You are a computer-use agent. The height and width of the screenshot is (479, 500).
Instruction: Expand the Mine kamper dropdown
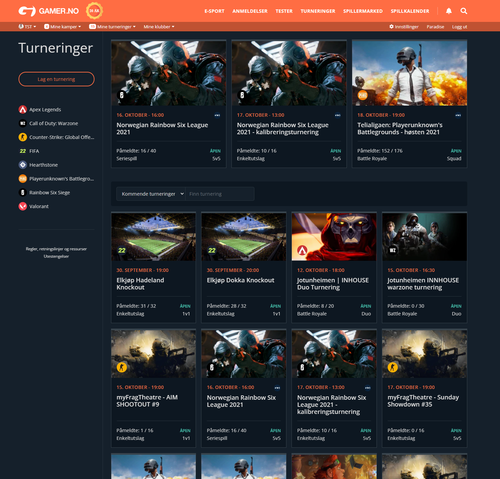coord(63,26)
